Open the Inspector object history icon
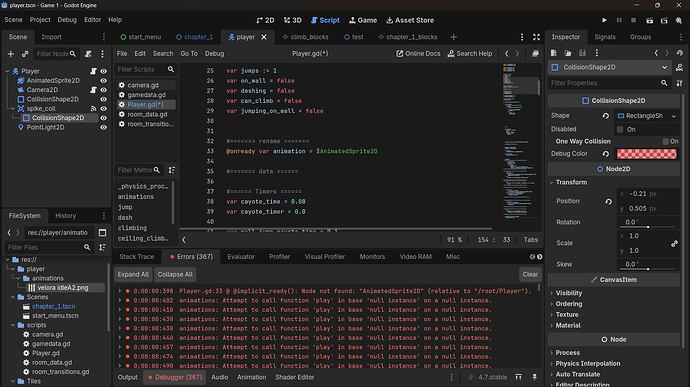The width and height of the screenshot is (690, 387). (680, 53)
